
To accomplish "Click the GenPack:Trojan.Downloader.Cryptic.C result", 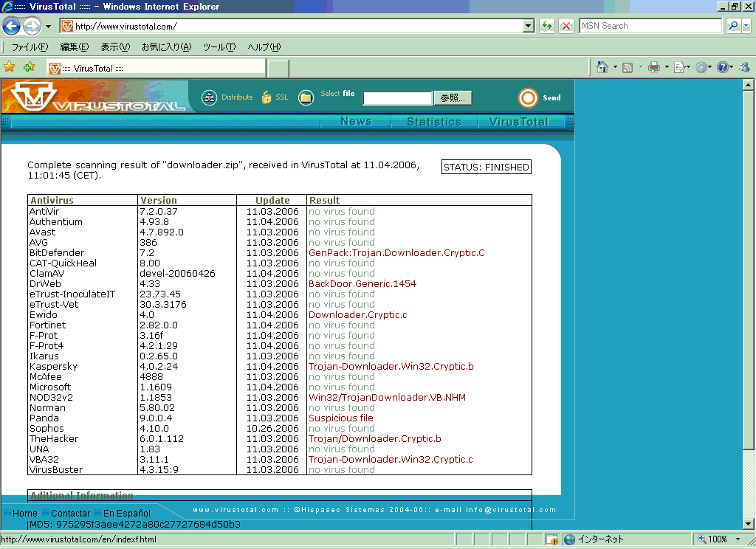I will tap(396, 252).
